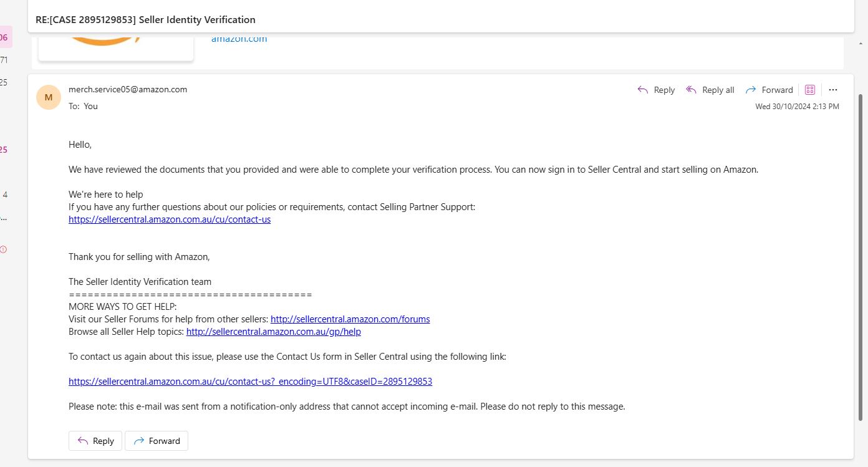The height and width of the screenshot is (467, 868).
Task: Click the Forward arrow icon in message header
Action: pyautogui.click(x=751, y=90)
